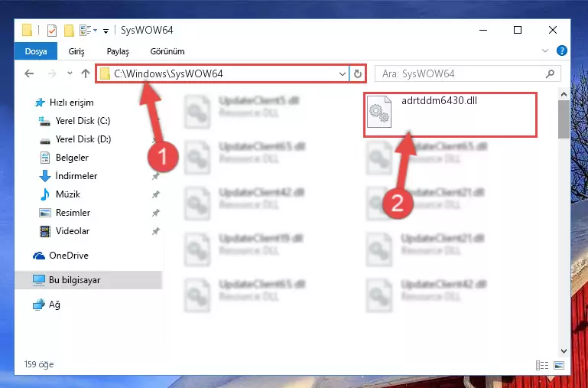
Task: Switch to the Giriş ribbon tab
Action: pos(76,51)
